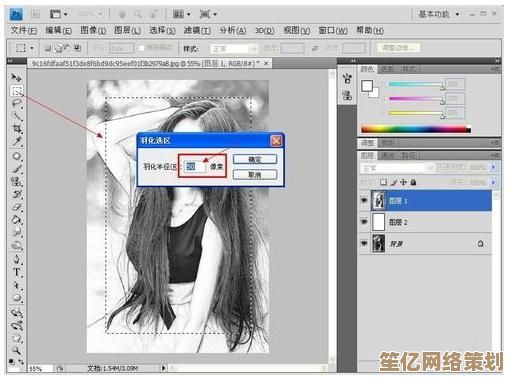The image size is (510, 380).
Task: Select the 图层 2 layer thumbnail
Action: pos(378,222)
